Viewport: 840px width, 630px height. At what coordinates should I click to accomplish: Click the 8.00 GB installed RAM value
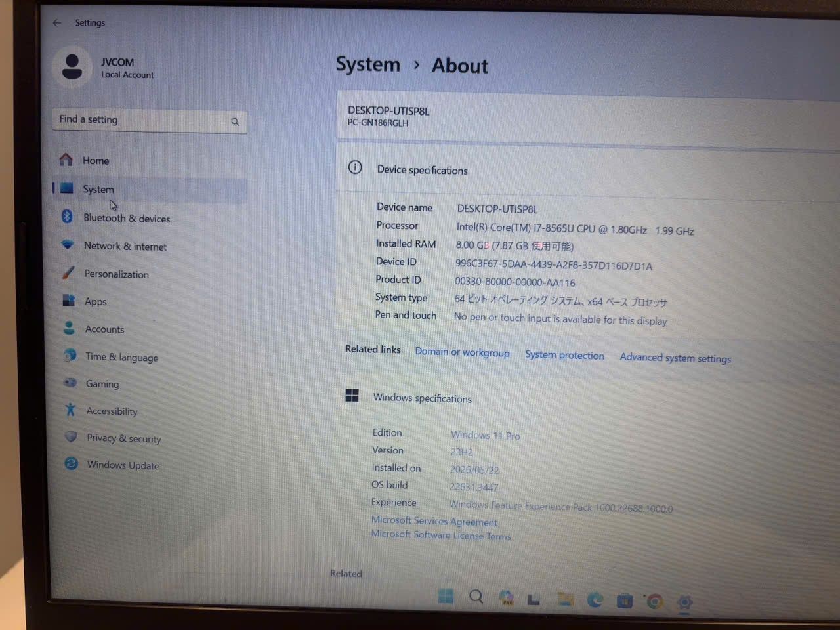514,245
